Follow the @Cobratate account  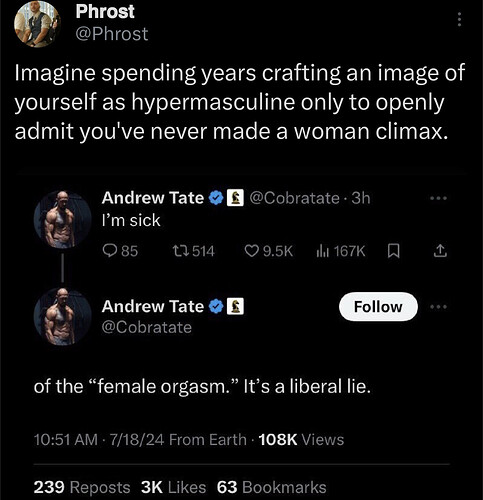coord(378,307)
